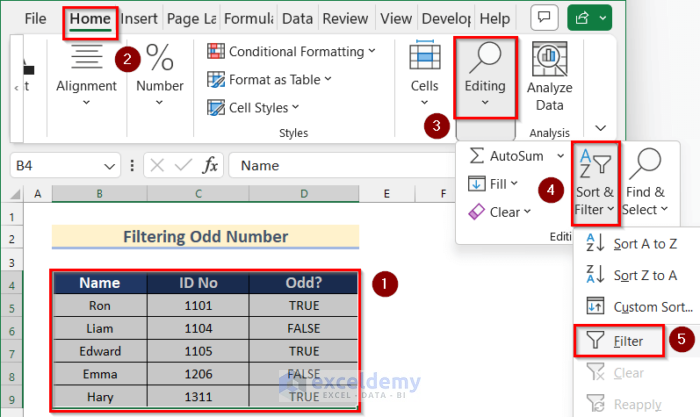700x417 pixels.
Task: Select cell with ID 1101
Action: pyautogui.click(x=198, y=306)
